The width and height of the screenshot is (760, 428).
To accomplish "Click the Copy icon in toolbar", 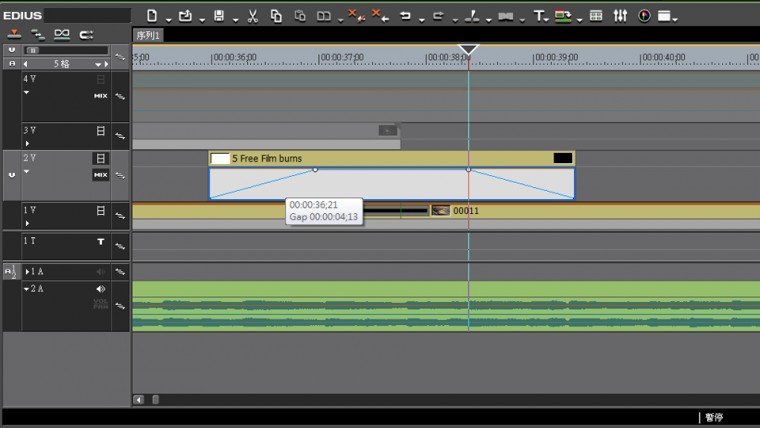I will (276, 16).
